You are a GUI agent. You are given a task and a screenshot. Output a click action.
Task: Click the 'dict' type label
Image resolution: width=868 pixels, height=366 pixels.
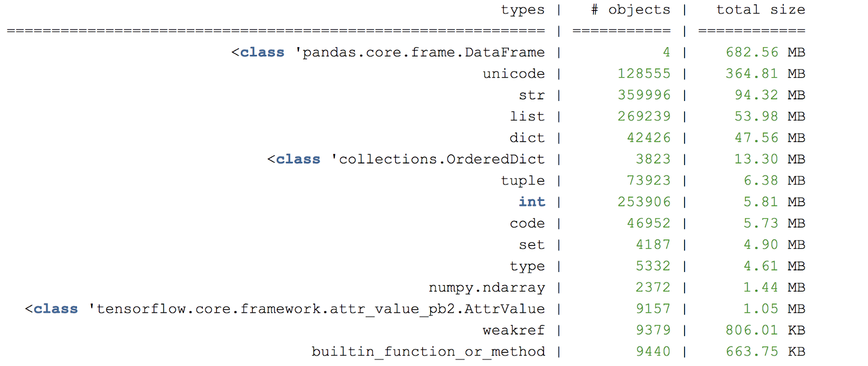pos(527,138)
